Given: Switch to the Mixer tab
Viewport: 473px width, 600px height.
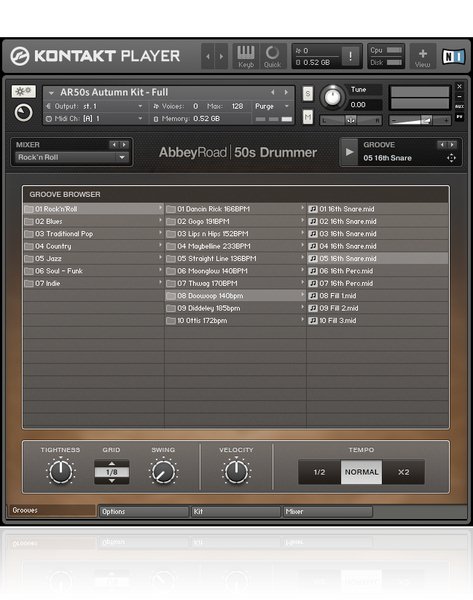Looking at the screenshot, I should pos(328,512).
